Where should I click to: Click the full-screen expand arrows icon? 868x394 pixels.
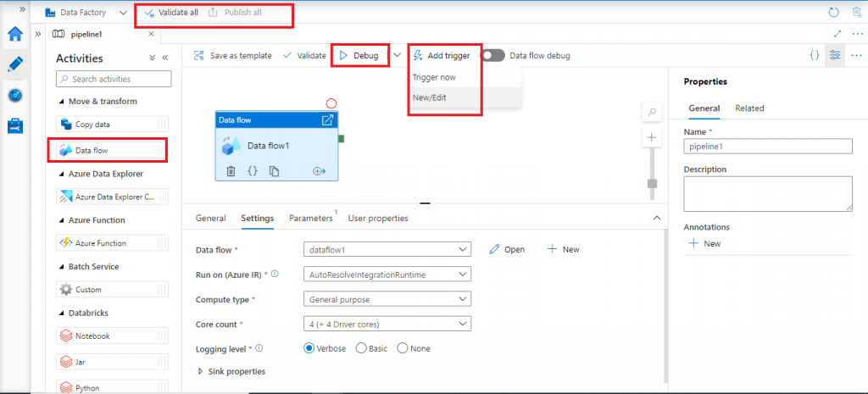tap(837, 34)
